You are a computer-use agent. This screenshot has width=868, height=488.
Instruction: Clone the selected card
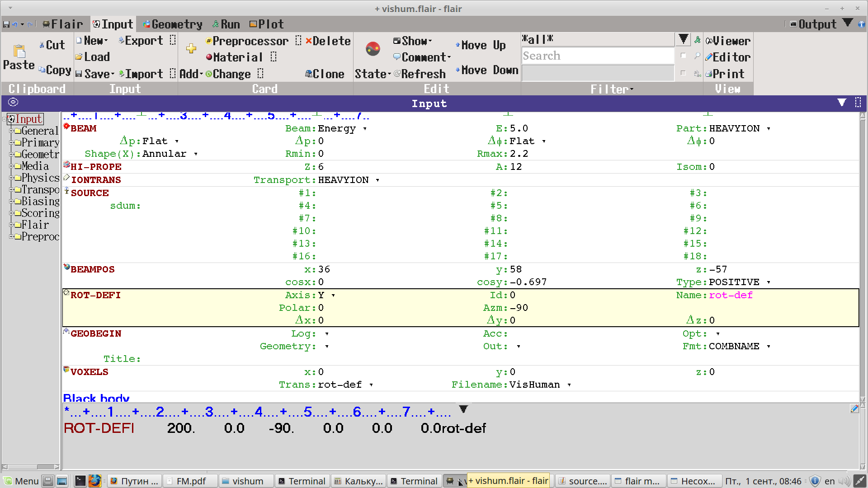[x=325, y=74]
